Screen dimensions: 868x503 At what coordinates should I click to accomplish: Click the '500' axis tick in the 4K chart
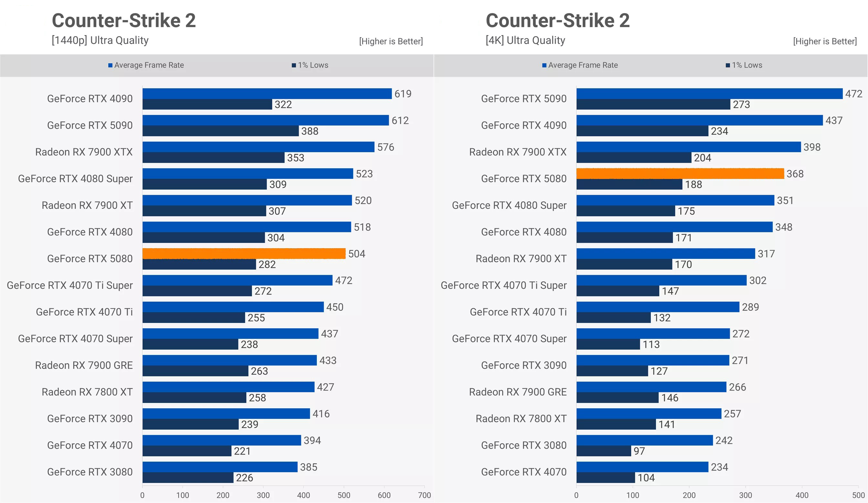click(x=858, y=496)
